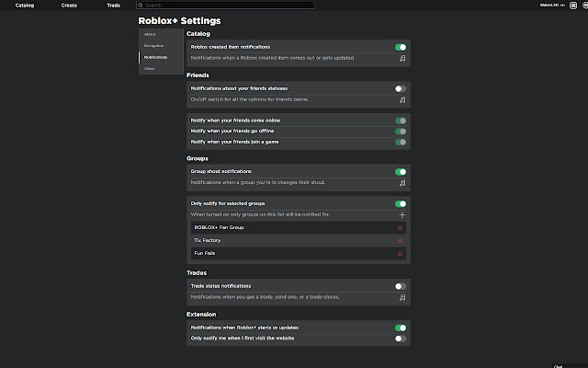Open the About settings tab

tap(149, 34)
